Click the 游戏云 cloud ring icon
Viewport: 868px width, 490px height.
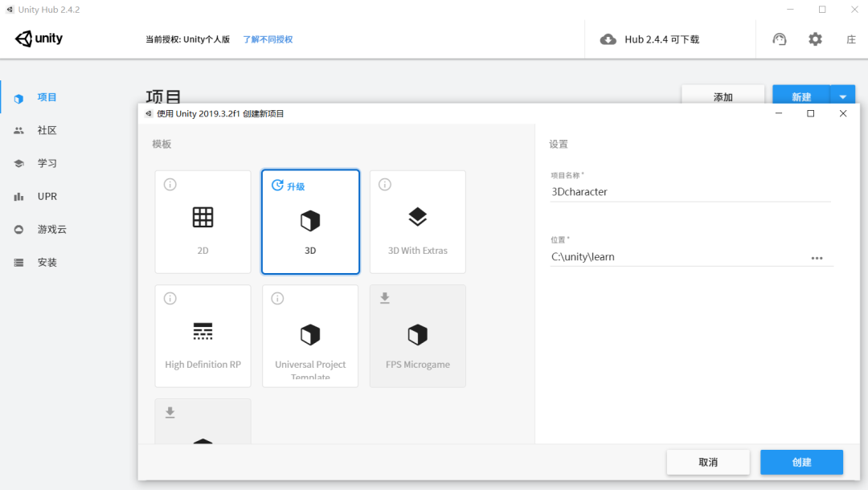(x=18, y=230)
